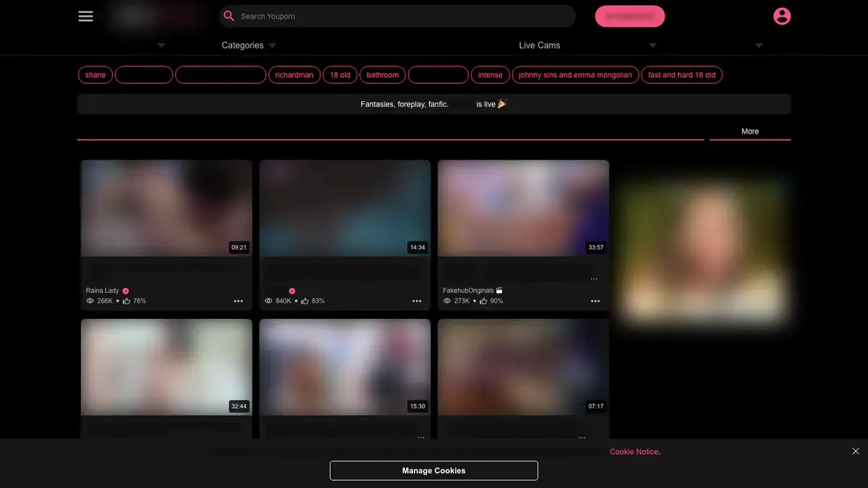Expand the arrow next to Categories
Image resolution: width=868 pixels, height=488 pixels.
point(272,45)
